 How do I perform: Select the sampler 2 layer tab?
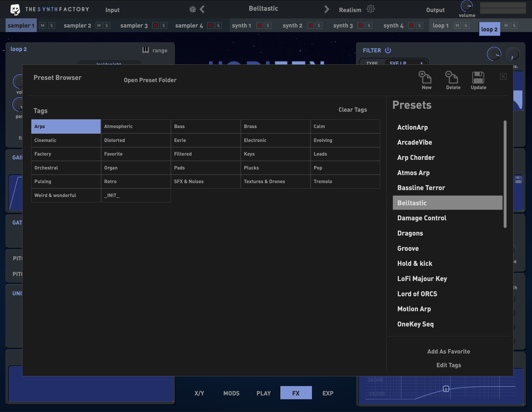tap(77, 26)
